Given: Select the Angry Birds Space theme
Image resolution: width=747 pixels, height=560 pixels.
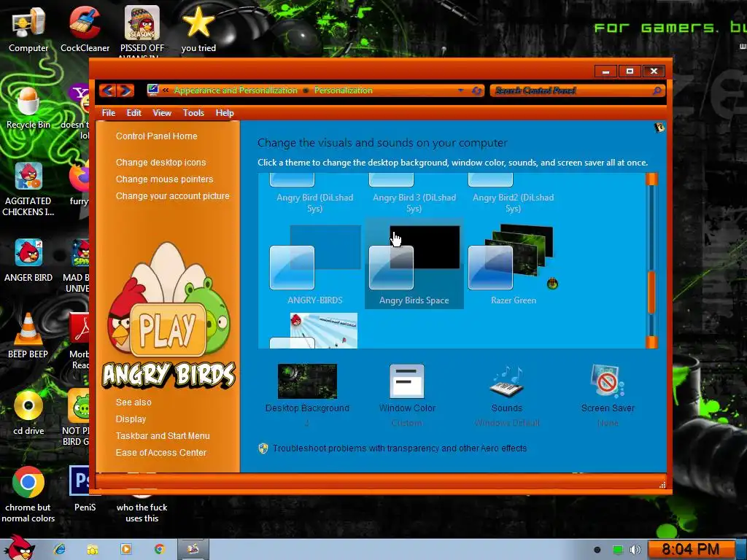Looking at the screenshot, I should pos(414,265).
